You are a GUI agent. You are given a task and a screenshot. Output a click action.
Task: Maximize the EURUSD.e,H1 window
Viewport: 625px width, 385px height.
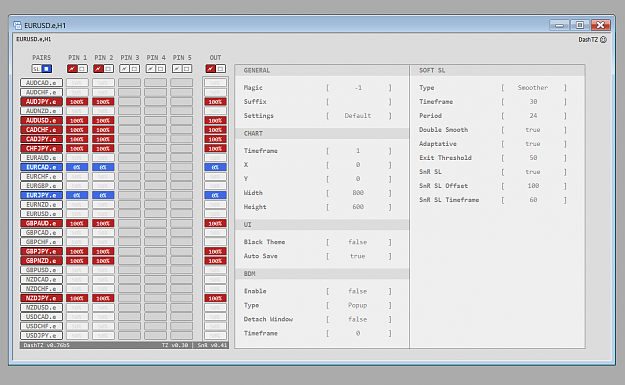coord(580,25)
